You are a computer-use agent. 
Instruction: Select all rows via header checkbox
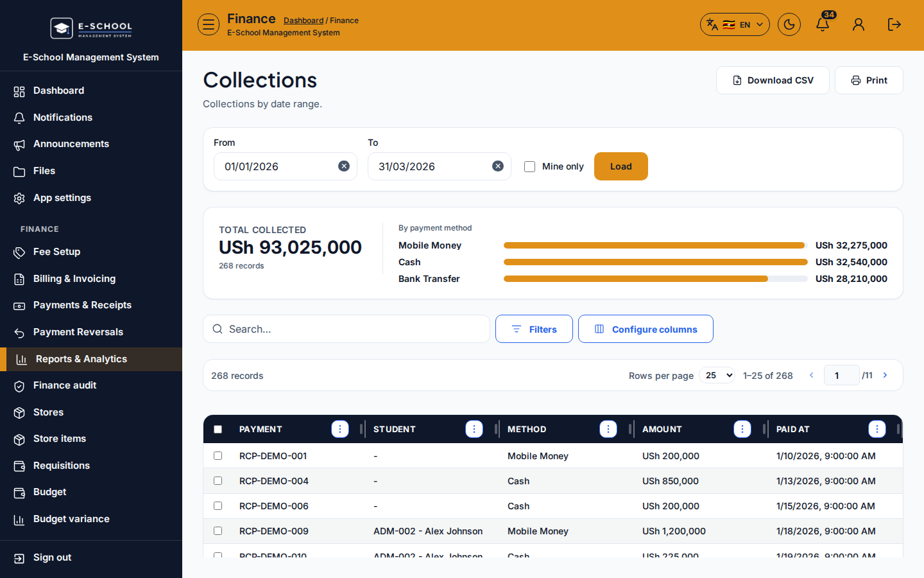[218, 429]
